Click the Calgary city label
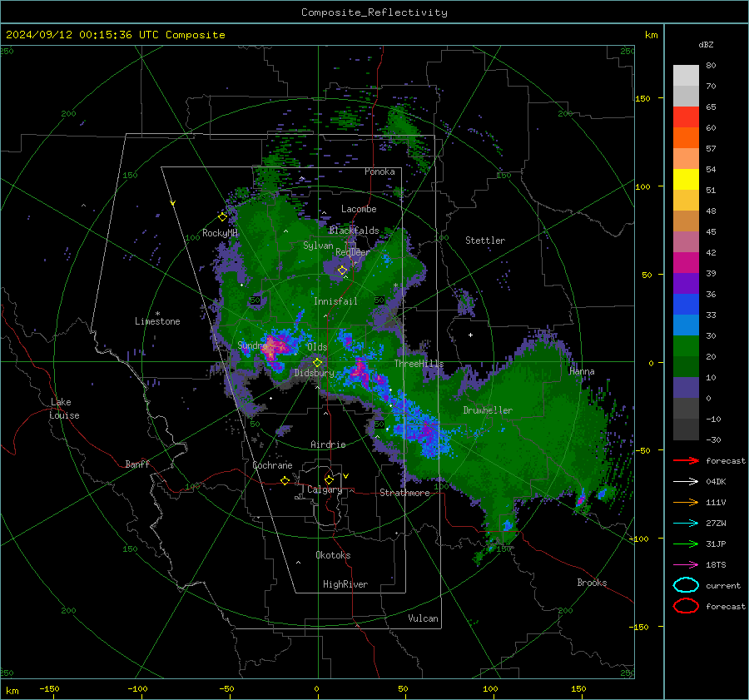The image size is (749, 700). (325, 489)
